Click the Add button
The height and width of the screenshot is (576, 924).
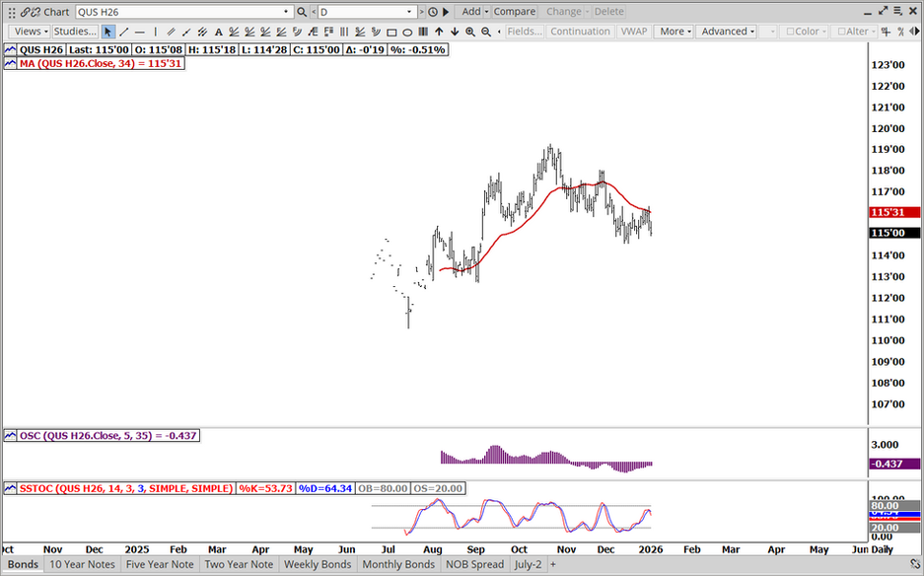470,12
